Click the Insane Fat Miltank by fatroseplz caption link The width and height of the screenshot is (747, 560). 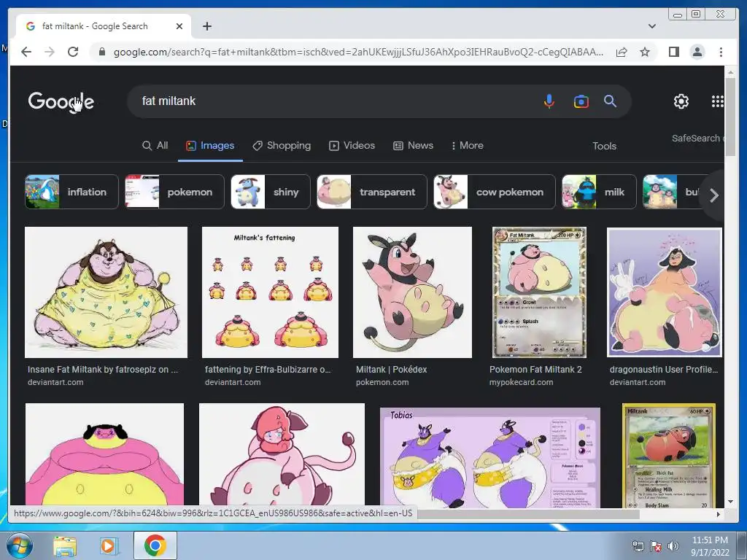(102, 370)
